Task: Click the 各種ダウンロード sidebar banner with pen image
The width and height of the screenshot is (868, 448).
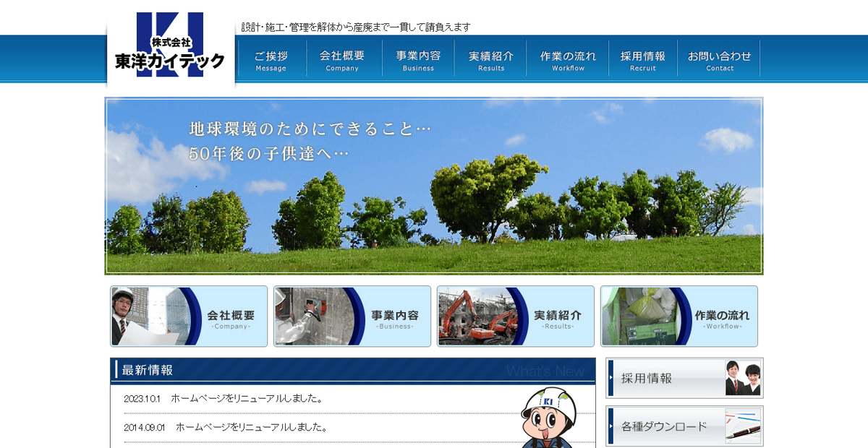Action: point(684,425)
